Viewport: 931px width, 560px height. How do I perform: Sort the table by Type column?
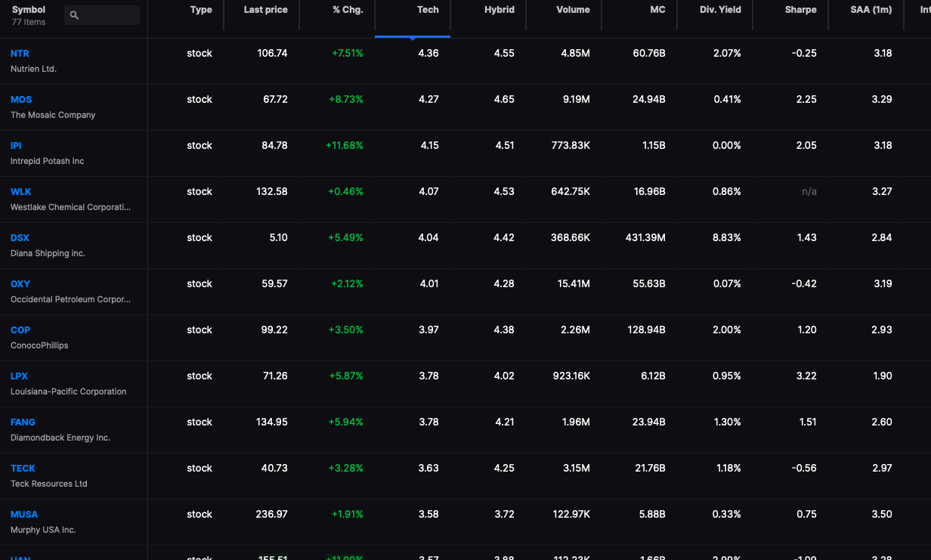click(x=201, y=10)
